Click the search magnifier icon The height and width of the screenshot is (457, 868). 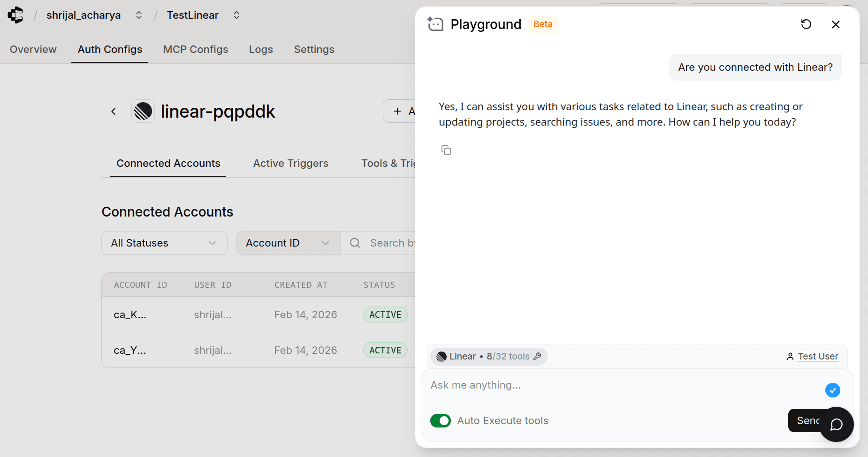pyautogui.click(x=355, y=243)
